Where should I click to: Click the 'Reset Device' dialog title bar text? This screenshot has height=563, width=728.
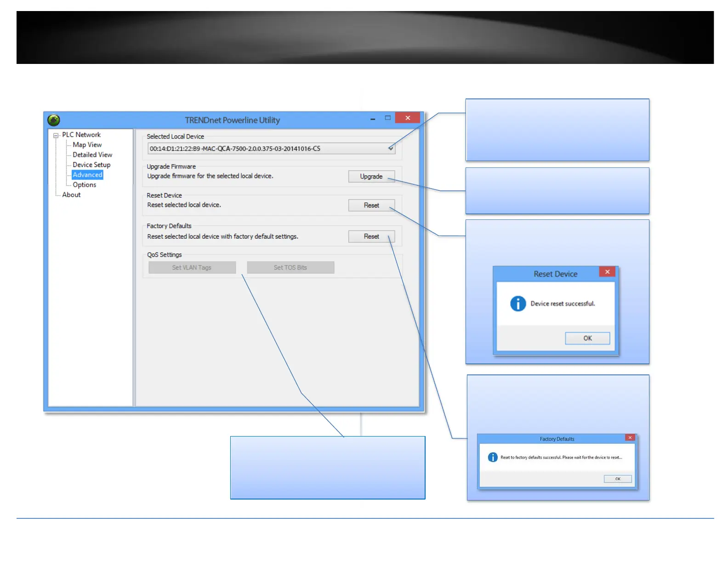tap(555, 274)
